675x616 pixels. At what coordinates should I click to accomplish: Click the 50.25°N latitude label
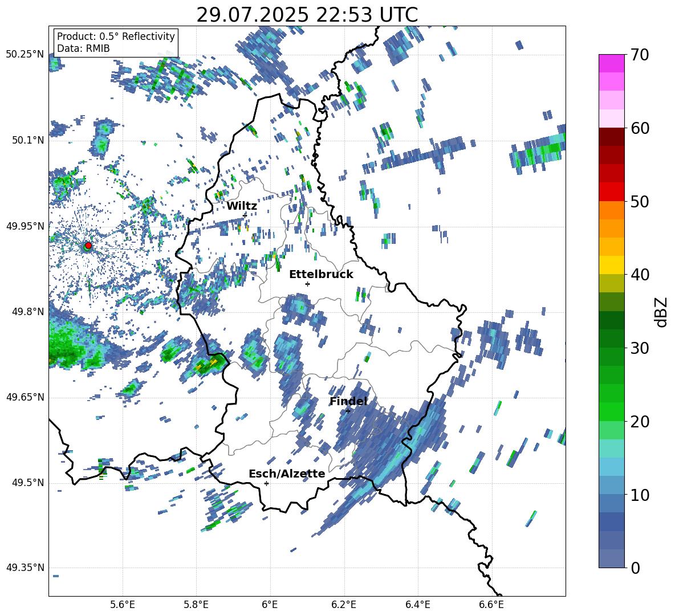point(25,55)
